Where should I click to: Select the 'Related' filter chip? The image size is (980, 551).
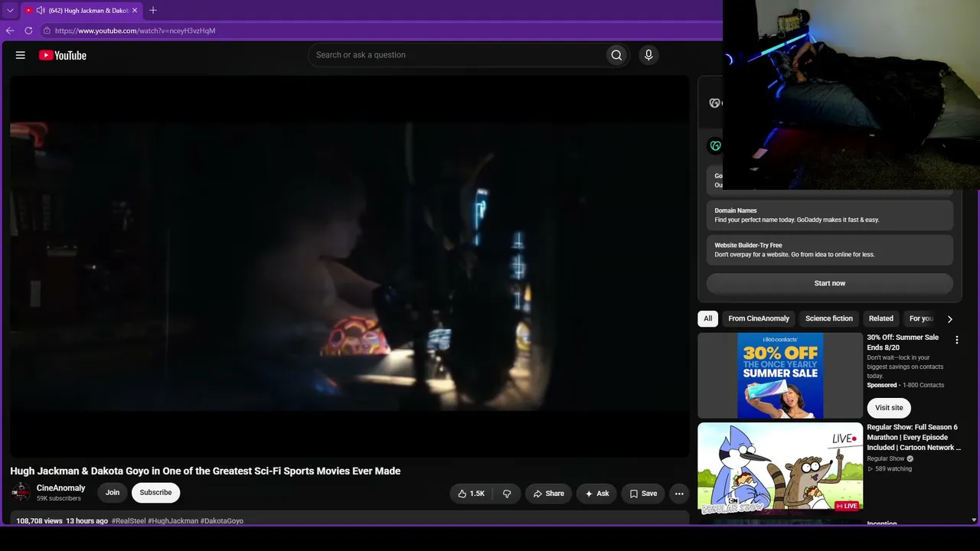pos(881,318)
